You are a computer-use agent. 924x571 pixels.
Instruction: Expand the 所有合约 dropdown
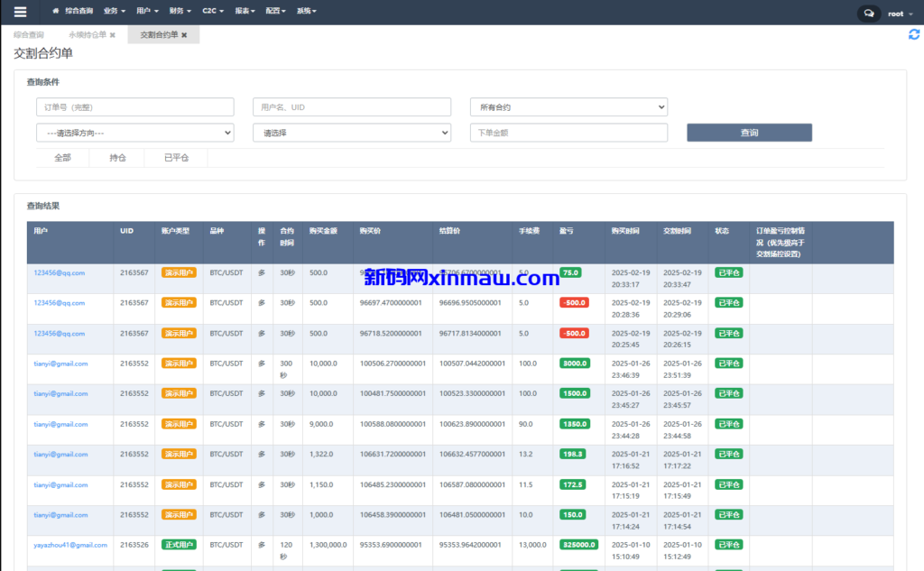(568, 107)
